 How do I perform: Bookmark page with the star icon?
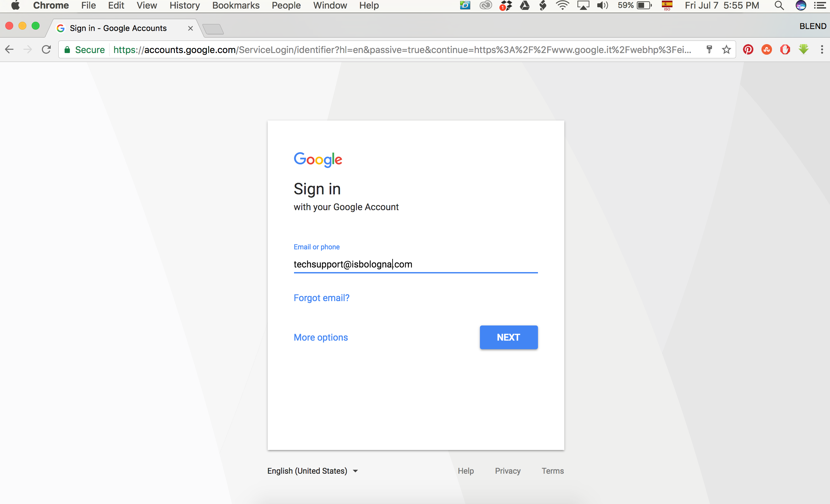(726, 49)
